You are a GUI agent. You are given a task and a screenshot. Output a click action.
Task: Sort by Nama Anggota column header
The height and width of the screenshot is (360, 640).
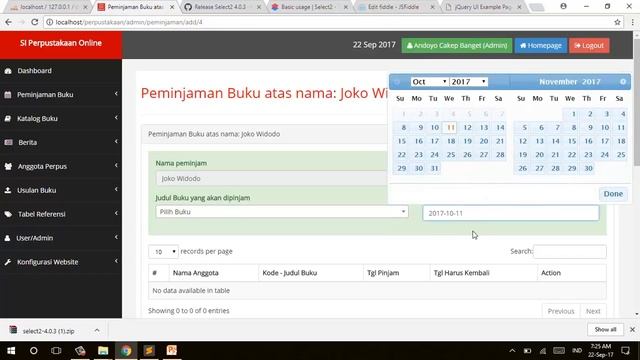tap(213, 273)
